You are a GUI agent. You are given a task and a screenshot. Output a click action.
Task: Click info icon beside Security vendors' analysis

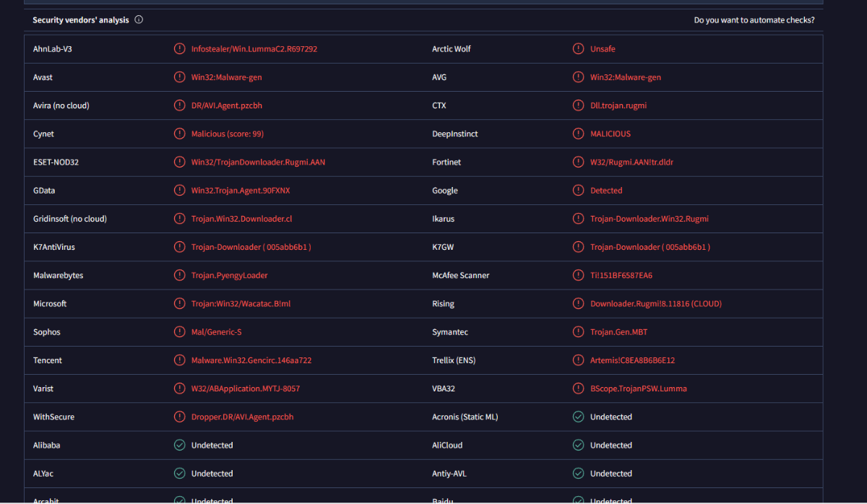pos(139,20)
